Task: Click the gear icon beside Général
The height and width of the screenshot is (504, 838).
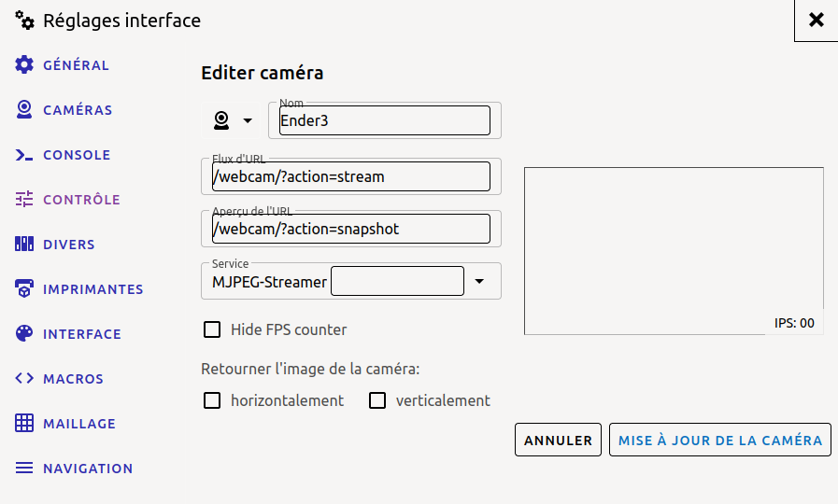Action: 24,65
